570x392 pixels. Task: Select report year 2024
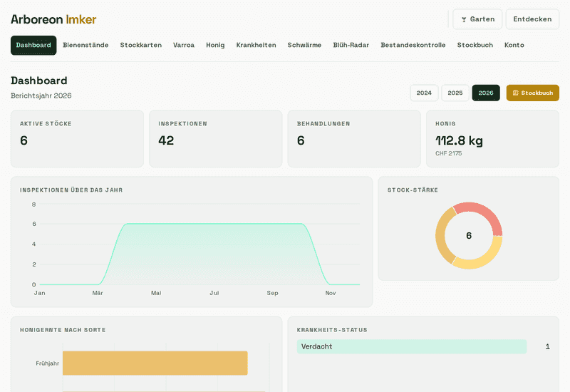(x=424, y=93)
